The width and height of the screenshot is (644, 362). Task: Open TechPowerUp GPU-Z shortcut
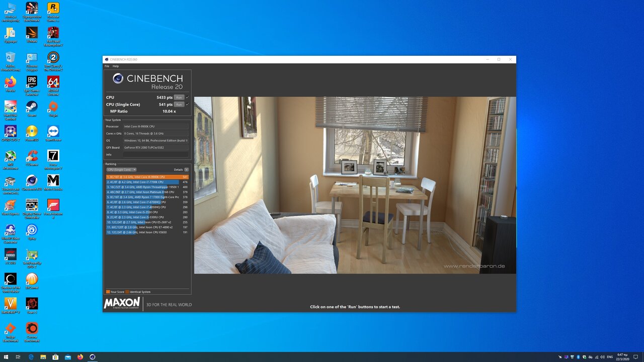click(32, 258)
